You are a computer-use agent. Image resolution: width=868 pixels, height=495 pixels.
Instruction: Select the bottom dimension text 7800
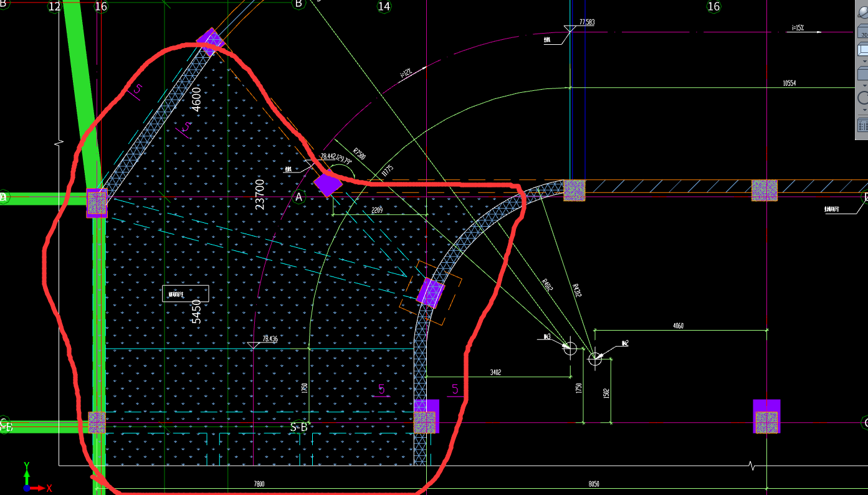click(x=259, y=483)
